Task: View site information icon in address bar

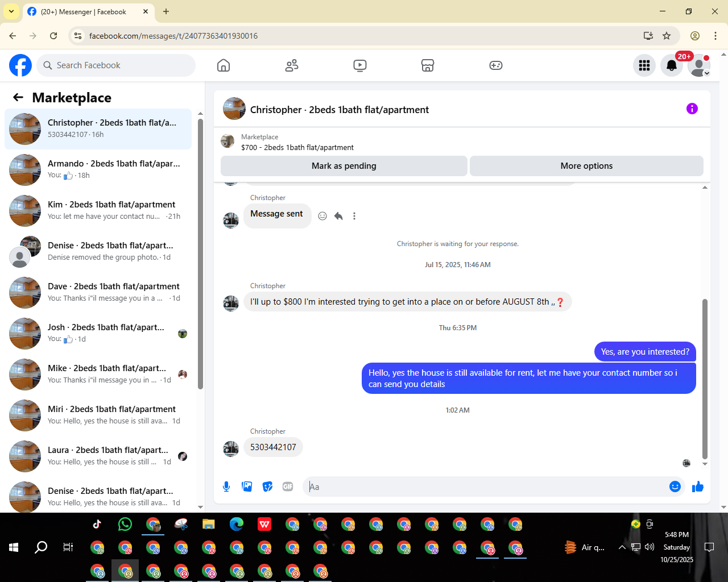Action: click(78, 36)
